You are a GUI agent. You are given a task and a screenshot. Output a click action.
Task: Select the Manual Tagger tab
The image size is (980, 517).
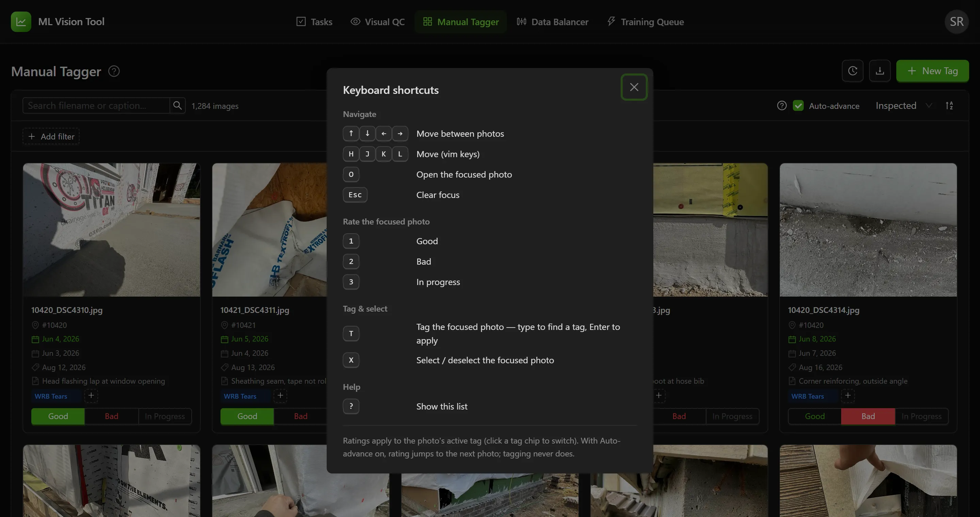(460, 22)
